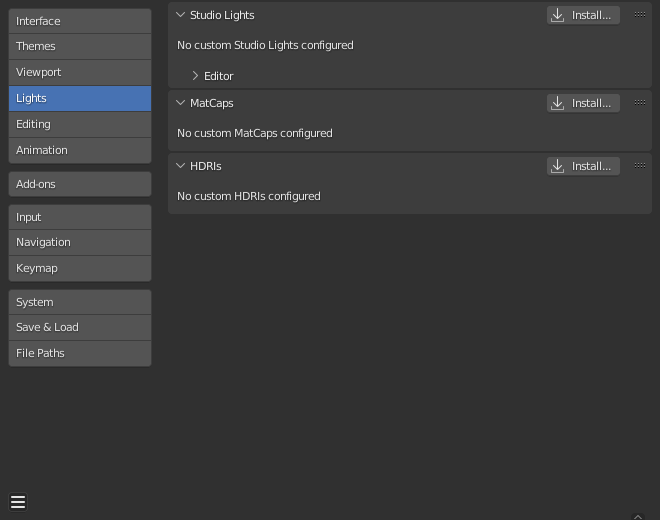
Task: Click the HDRIs panel drag grip
Action: [639, 166]
